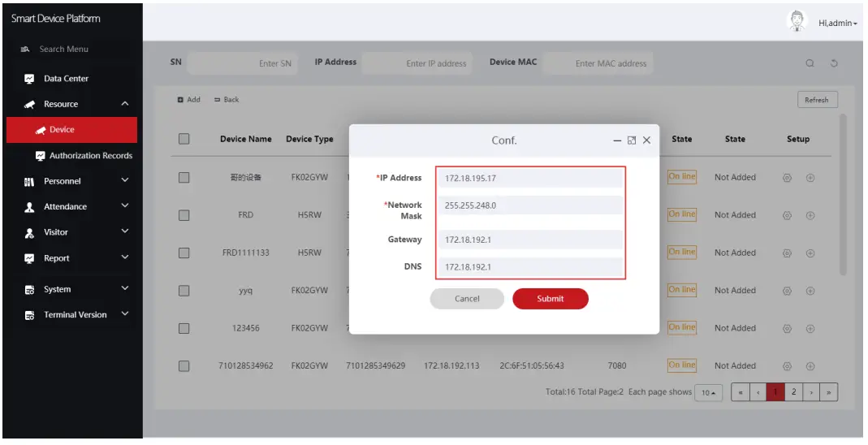Click the device table vertical scrollbar

(x=843, y=194)
